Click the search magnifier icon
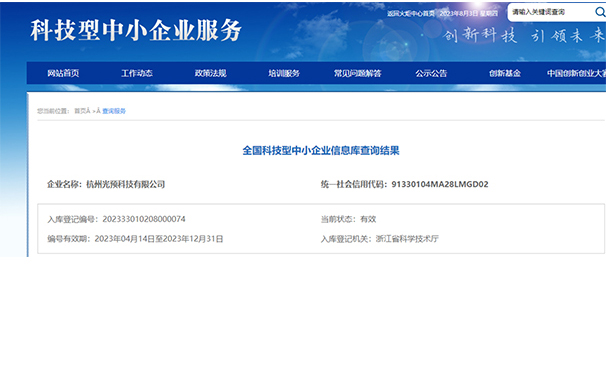The image size is (606, 366). [600, 12]
